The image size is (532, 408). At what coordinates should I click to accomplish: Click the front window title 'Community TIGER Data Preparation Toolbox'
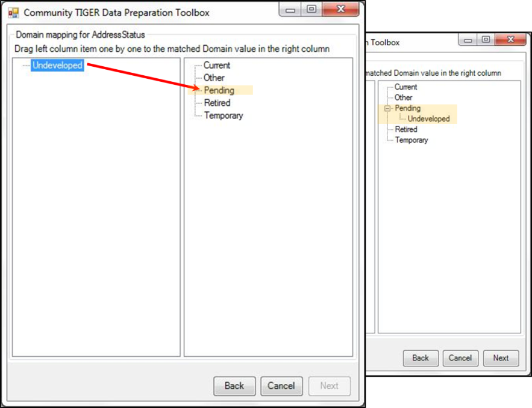coord(116,13)
